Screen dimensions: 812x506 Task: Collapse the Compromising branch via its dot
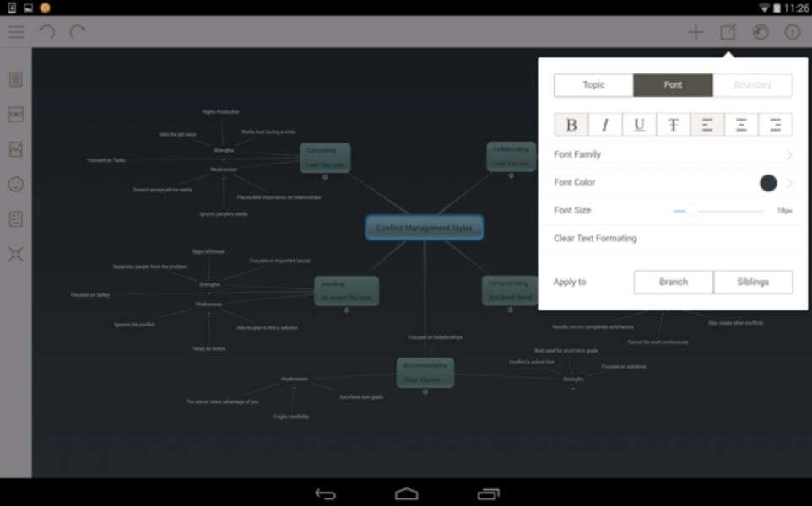[510, 310]
